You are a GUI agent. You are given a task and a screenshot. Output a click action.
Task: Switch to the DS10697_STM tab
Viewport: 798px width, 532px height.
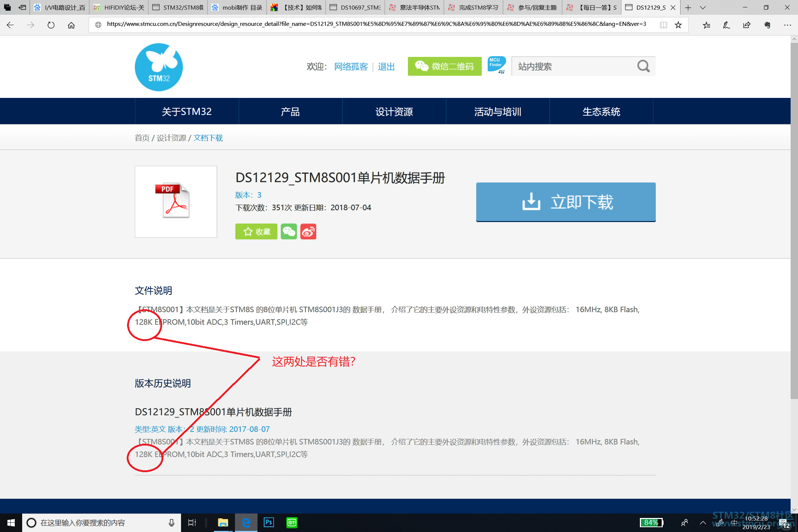(x=355, y=7)
